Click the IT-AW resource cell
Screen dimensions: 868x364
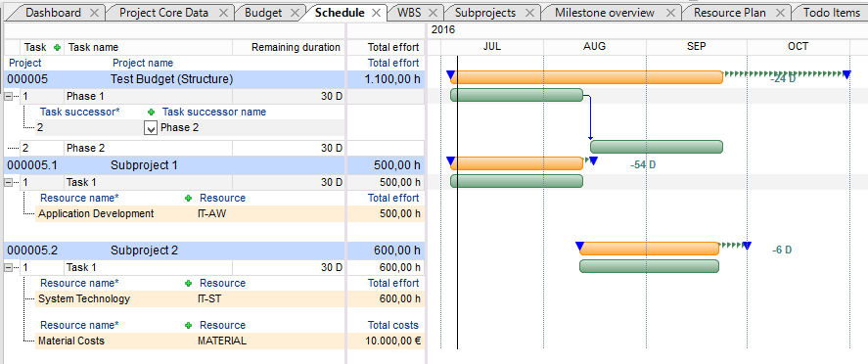(x=212, y=213)
